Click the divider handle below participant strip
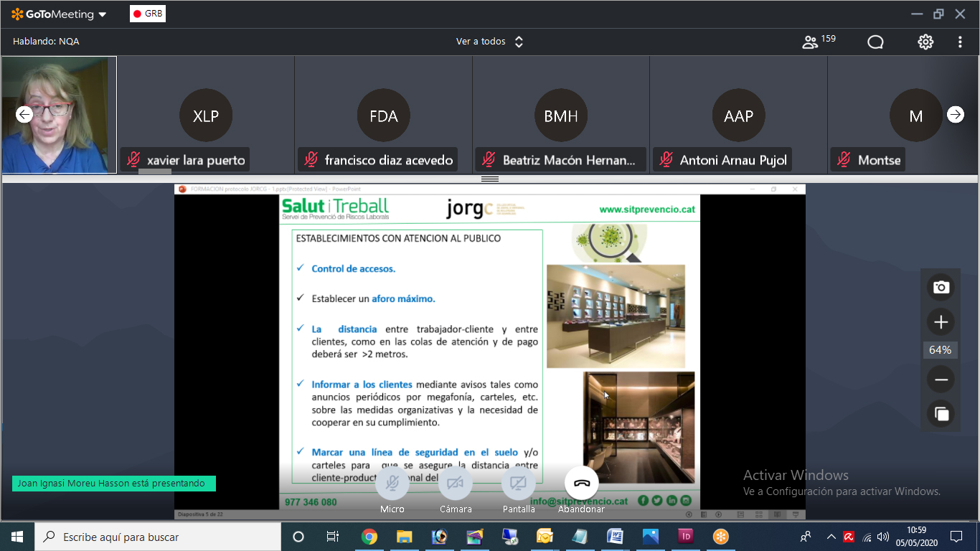 tap(490, 179)
